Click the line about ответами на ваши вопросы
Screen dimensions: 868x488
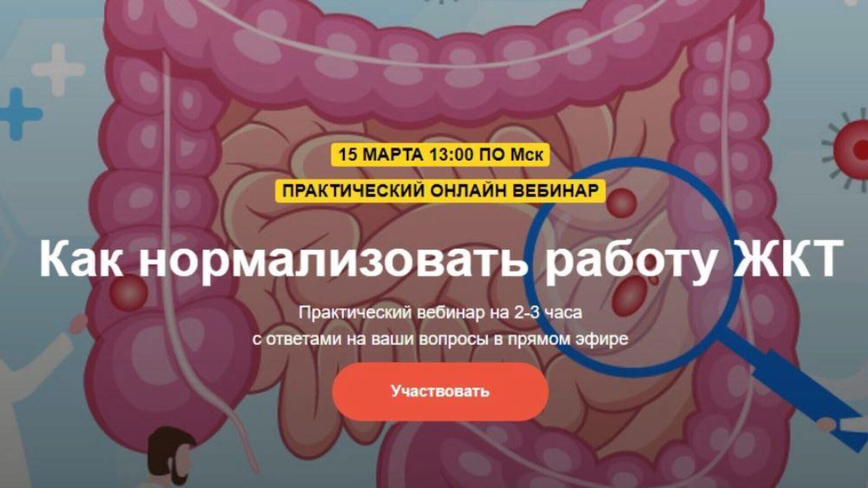pyautogui.click(x=440, y=339)
